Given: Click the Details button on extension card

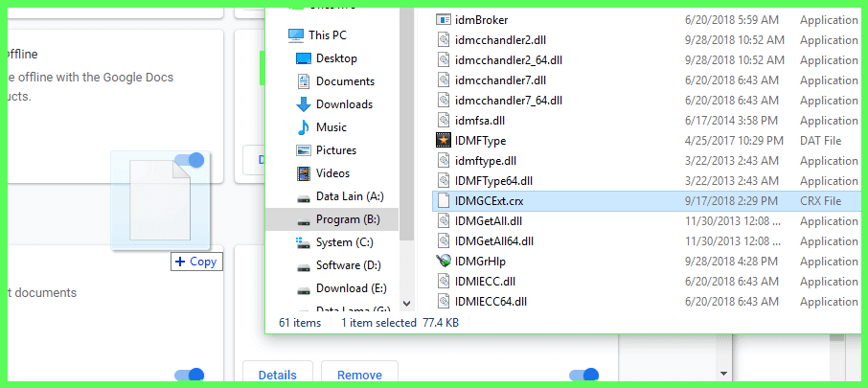Looking at the screenshot, I should pyautogui.click(x=277, y=375).
